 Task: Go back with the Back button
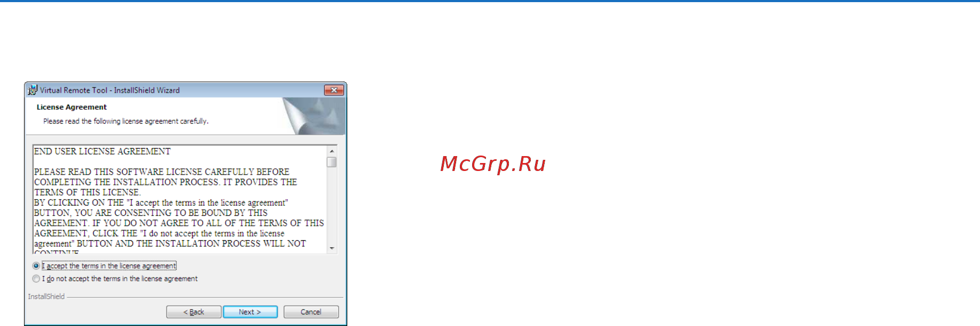pyautogui.click(x=194, y=312)
